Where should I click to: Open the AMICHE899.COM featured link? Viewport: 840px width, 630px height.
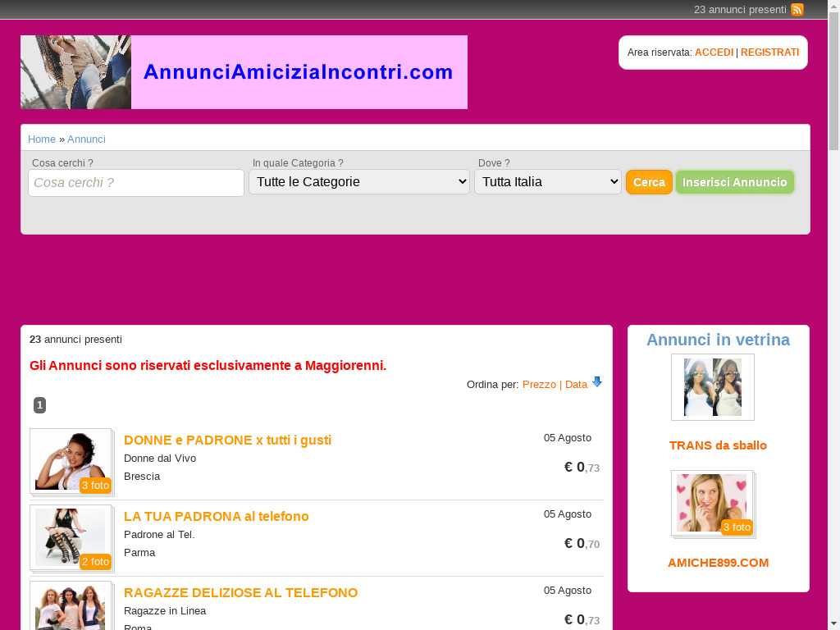tap(718, 563)
